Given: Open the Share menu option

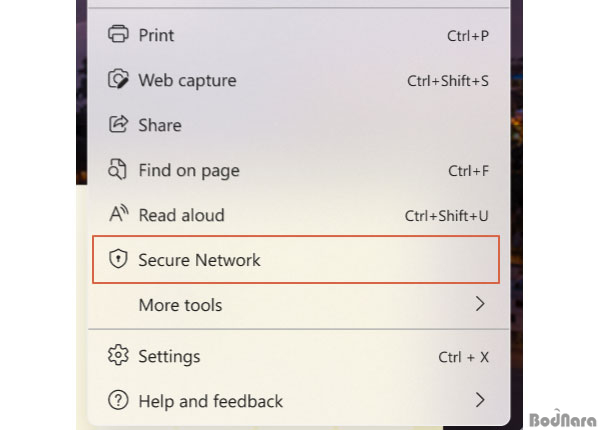Looking at the screenshot, I should pos(298,125).
